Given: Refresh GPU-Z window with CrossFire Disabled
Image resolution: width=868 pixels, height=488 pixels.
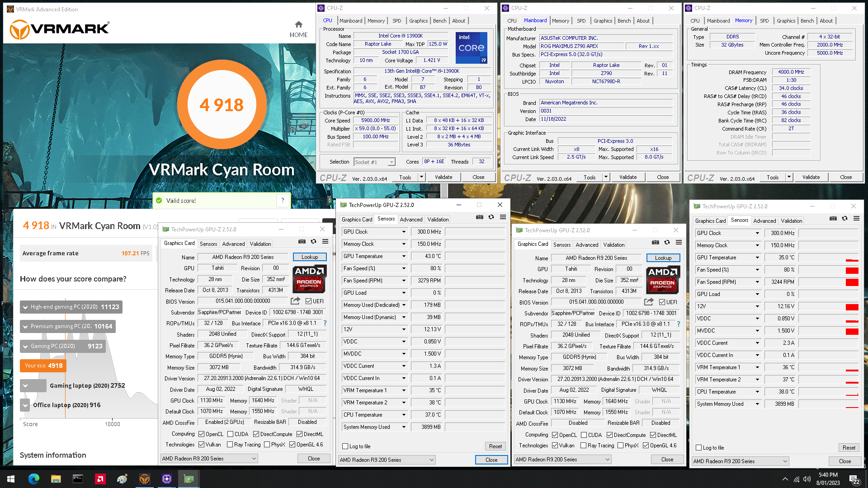Looking at the screenshot, I should pyautogui.click(x=667, y=242).
